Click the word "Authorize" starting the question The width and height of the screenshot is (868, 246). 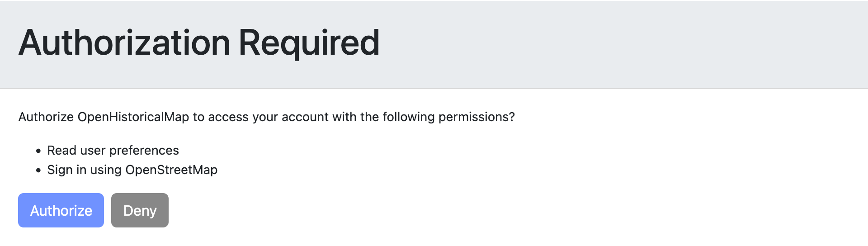(46, 117)
